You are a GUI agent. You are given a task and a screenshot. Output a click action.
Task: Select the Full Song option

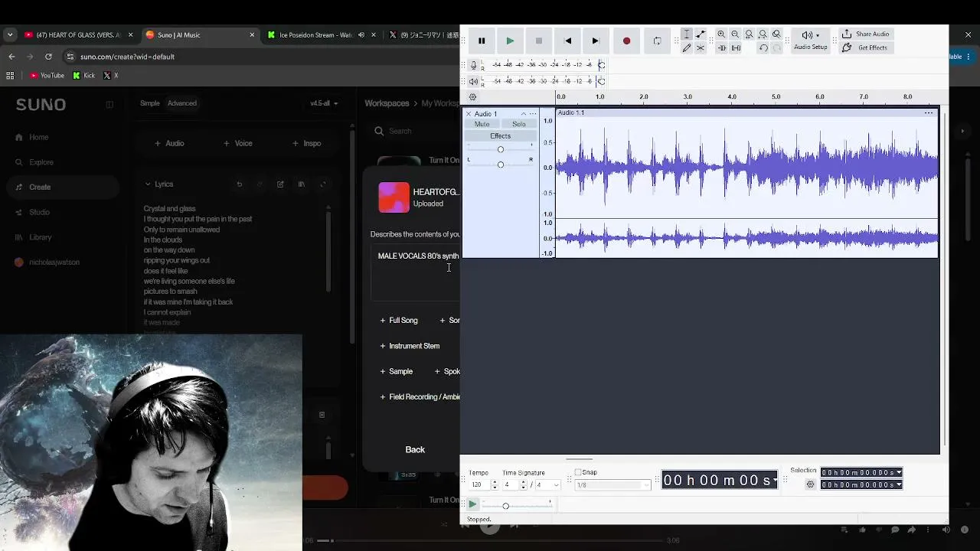[399, 321]
